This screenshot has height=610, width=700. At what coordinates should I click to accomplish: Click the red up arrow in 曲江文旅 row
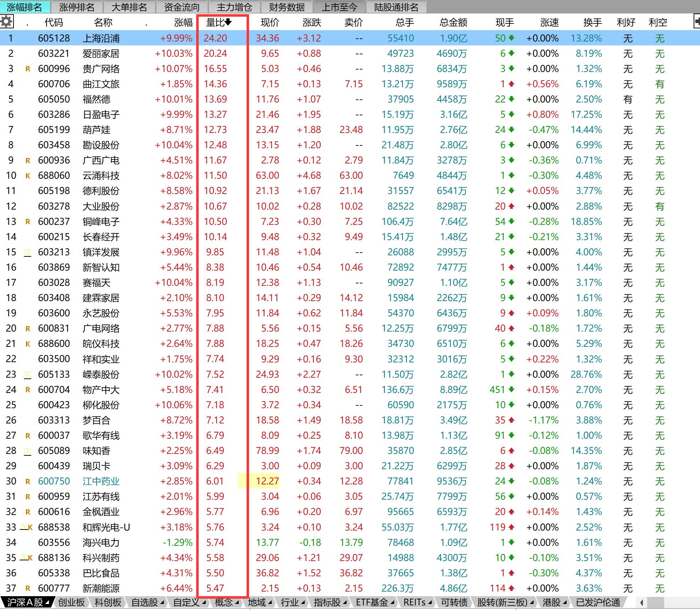(x=511, y=84)
